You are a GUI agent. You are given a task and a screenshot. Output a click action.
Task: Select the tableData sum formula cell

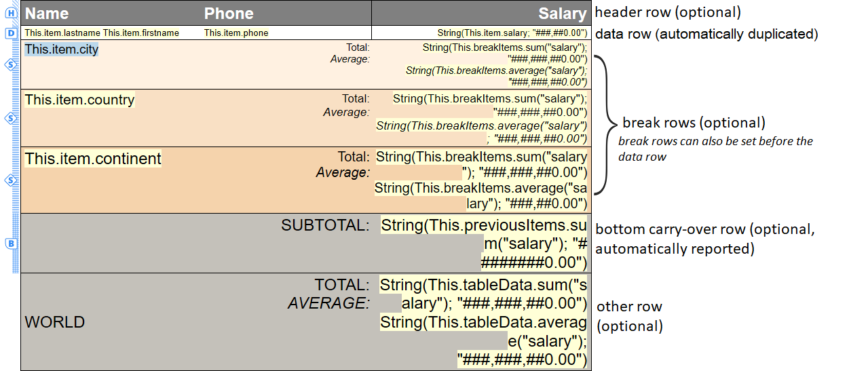point(483,293)
